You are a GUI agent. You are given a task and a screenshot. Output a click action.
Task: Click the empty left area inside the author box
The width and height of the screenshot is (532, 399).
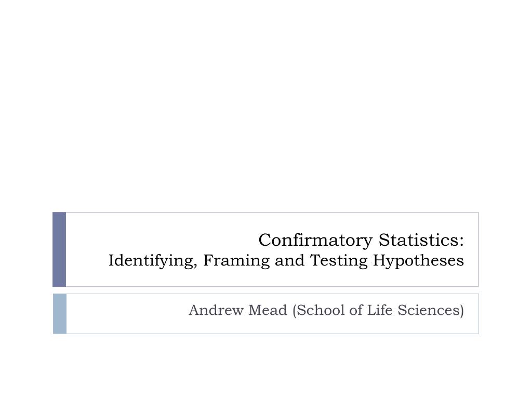[126, 314]
